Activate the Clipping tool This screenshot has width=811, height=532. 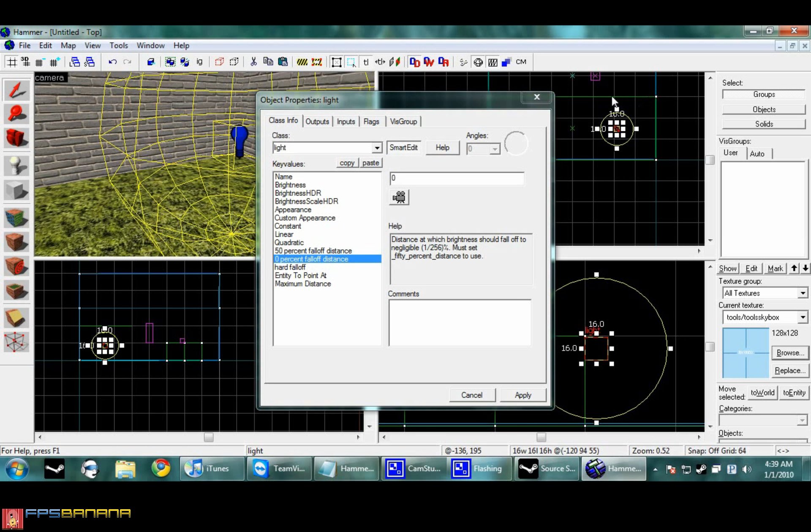[16, 318]
